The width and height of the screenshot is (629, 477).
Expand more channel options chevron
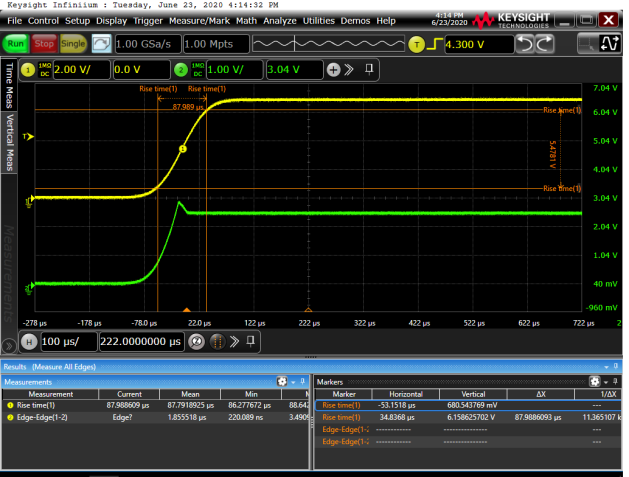tap(351, 69)
